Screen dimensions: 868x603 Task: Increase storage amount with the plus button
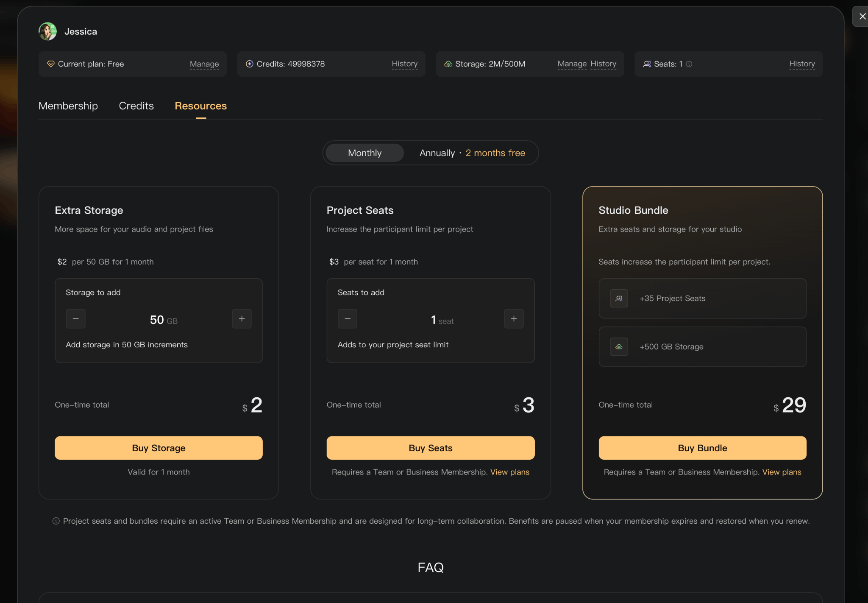coord(242,319)
